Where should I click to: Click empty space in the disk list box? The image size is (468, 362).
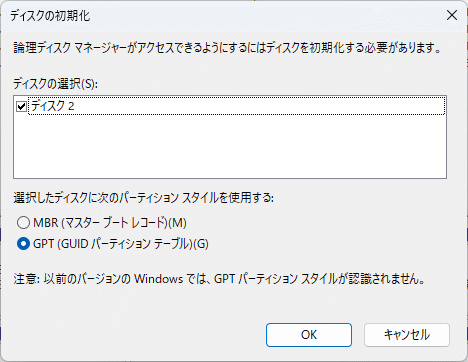pos(230,147)
